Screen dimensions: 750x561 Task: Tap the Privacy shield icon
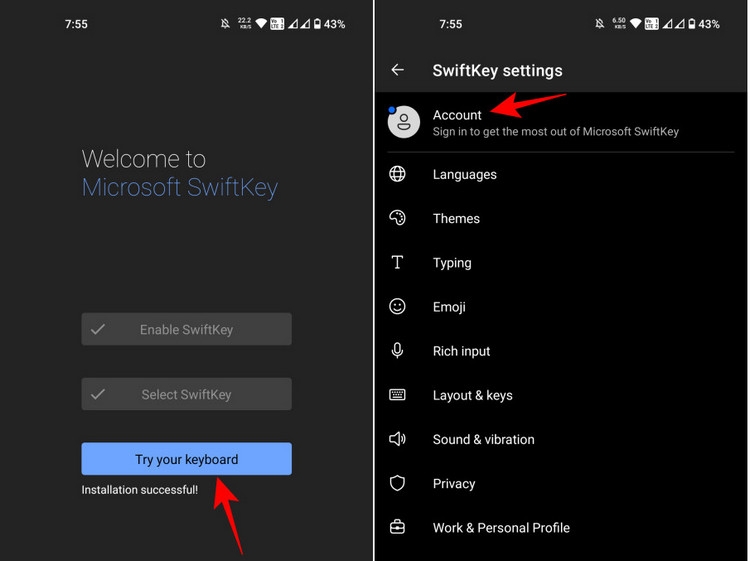coord(397,483)
